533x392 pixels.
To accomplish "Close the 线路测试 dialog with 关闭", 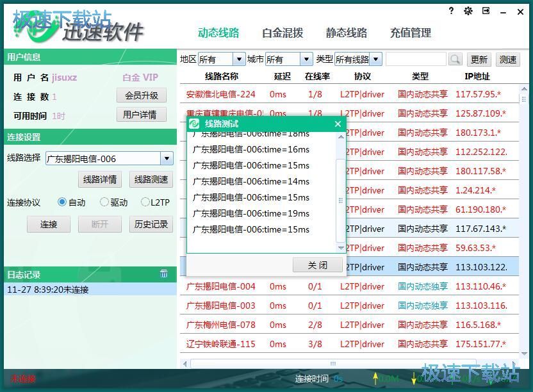I will coord(317,265).
